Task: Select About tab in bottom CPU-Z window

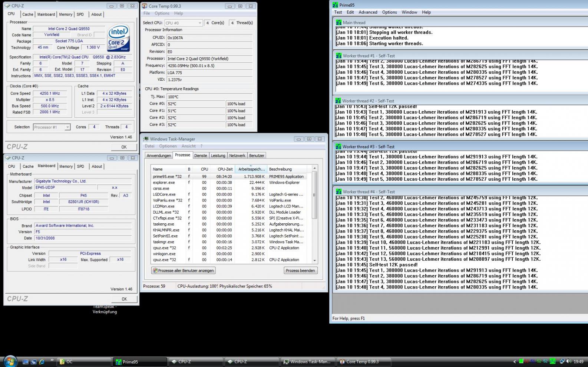Action: coord(97,167)
